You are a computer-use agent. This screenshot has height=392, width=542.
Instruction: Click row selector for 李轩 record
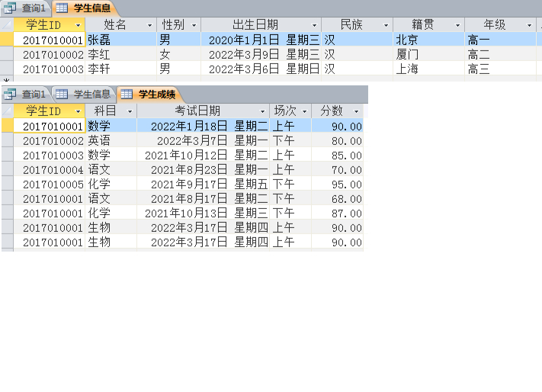click(x=7, y=69)
